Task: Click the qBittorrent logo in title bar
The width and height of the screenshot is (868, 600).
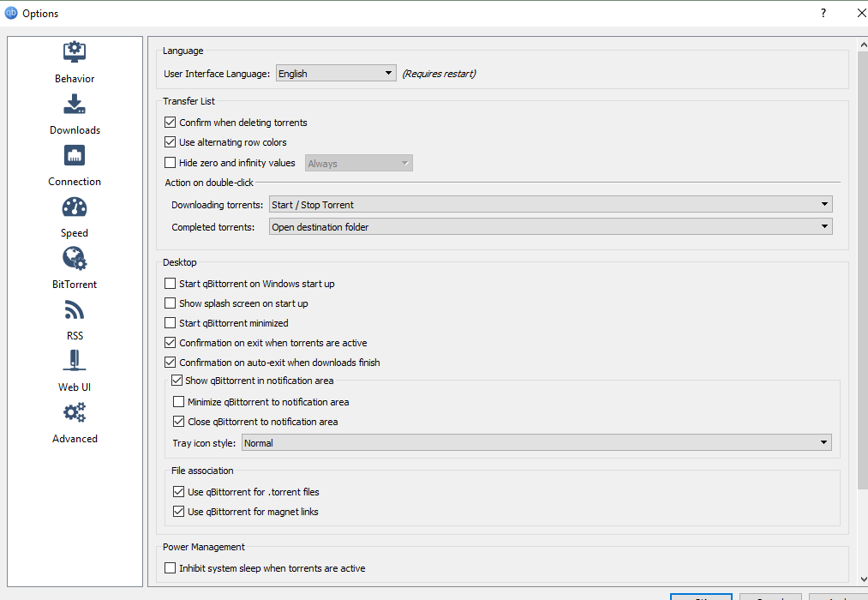Action: pyautogui.click(x=11, y=13)
